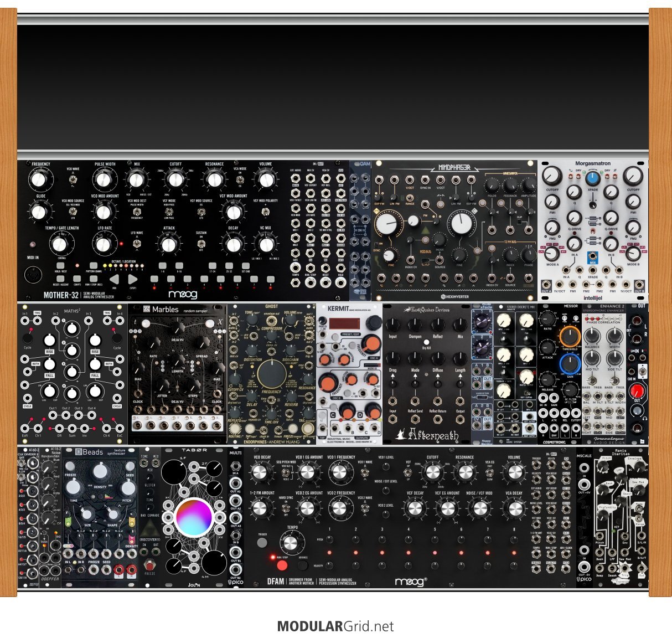Click the Maths OR output jack
This screenshot has height=638, width=672.
59,428
